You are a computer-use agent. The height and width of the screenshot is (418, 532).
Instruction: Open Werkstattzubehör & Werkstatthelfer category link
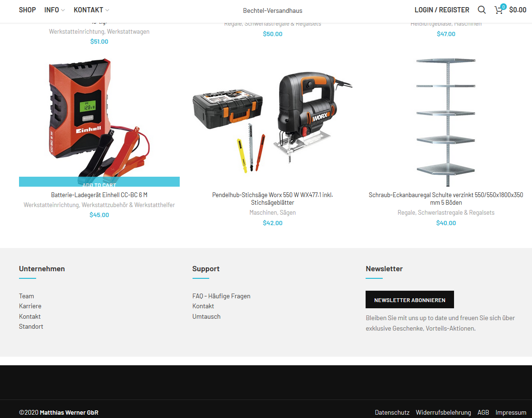128,205
